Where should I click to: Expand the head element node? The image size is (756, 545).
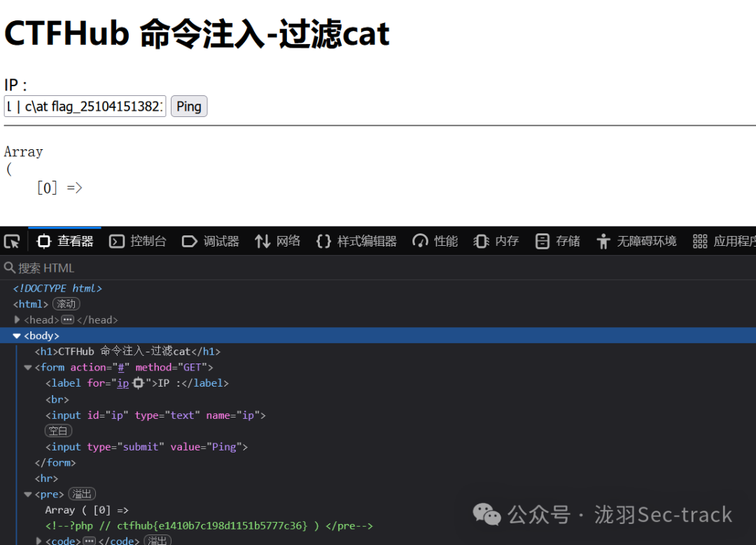(17, 319)
